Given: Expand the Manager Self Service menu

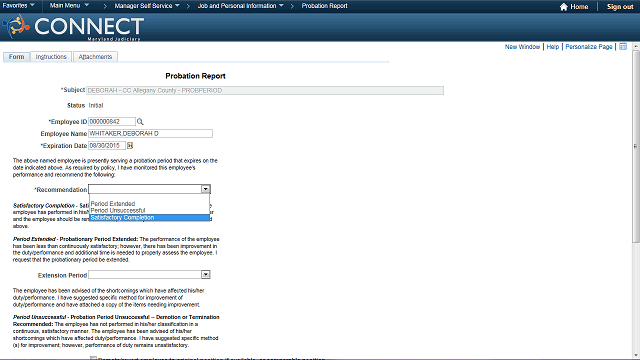Looking at the screenshot, I should (x=147, y=6).
